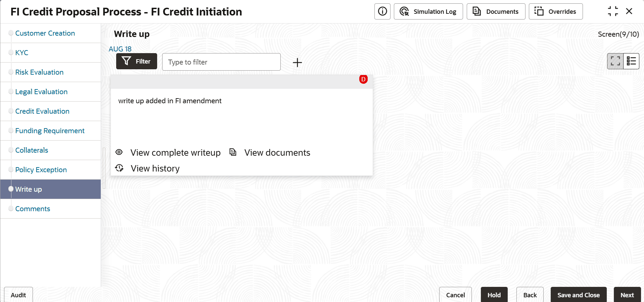The image size is (644, 302).
Task: Open View history for the writeup
Action: pyautogui.click(x=147, y=168)
